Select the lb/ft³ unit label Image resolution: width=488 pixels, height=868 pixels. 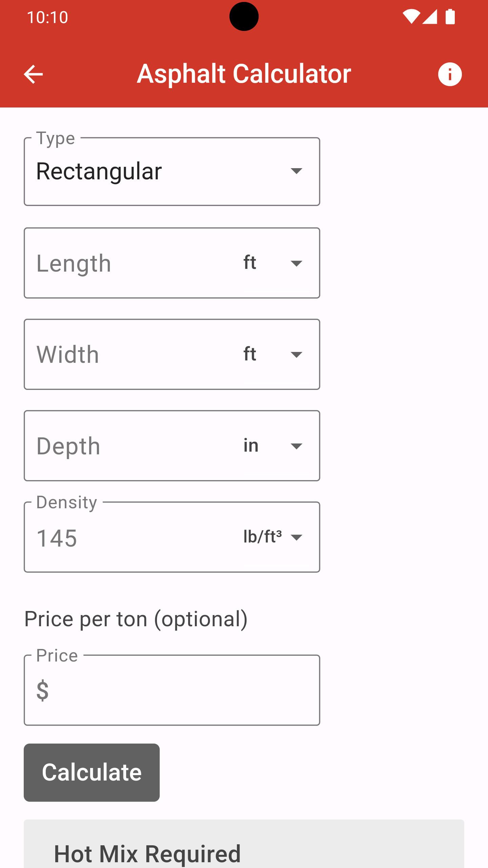pos(263,537)
